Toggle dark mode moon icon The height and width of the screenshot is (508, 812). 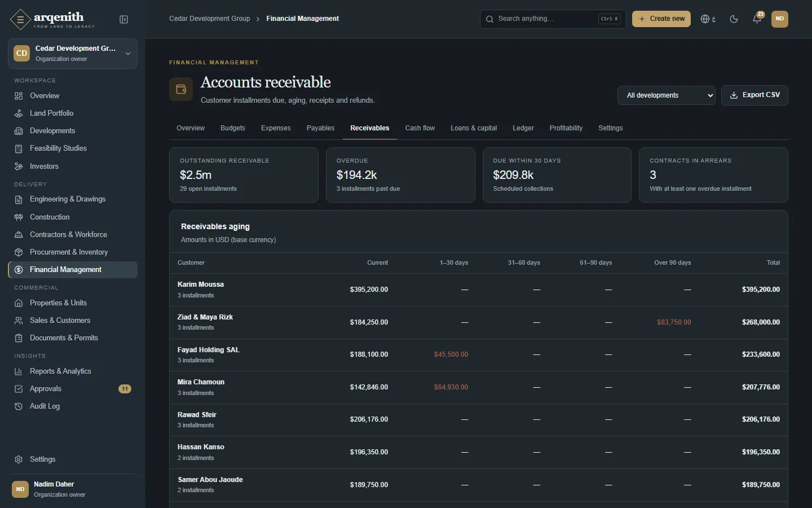(x=734, y=19)
